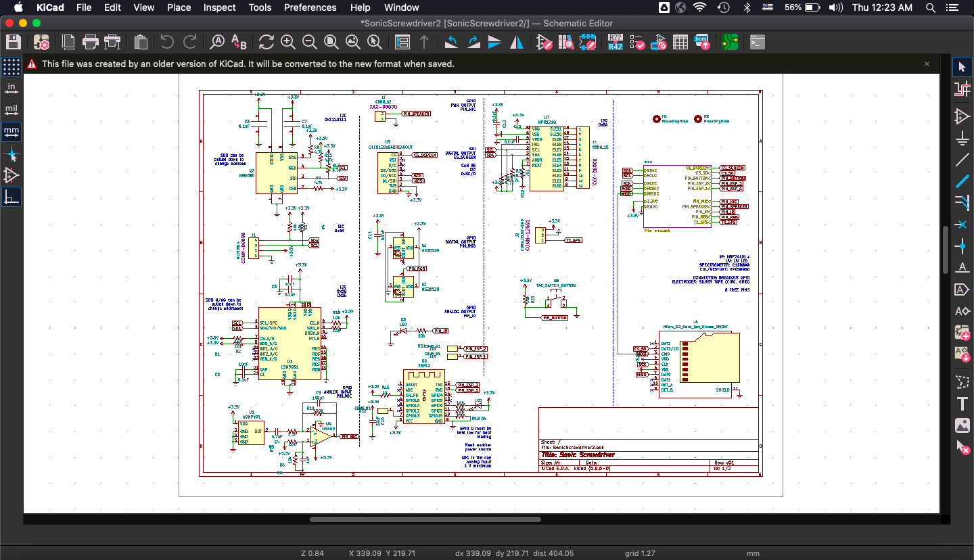Expand the Preferences menu
This screenshot has height=560, width=974.
point(310,7)
